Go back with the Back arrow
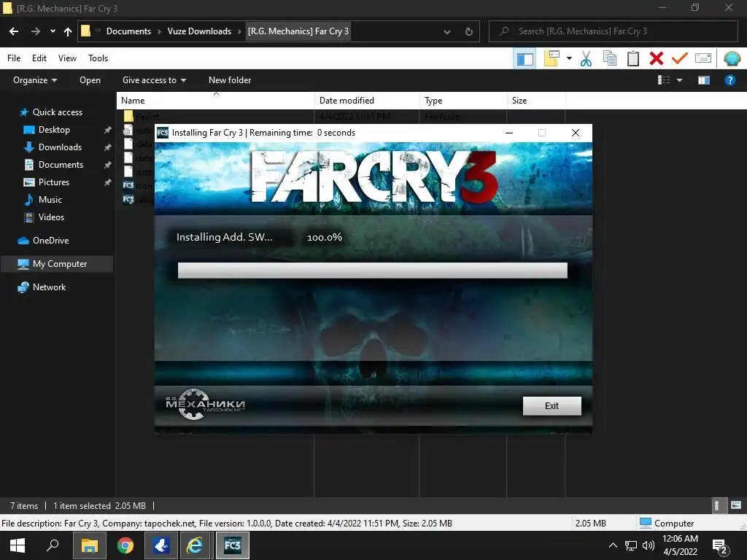The width and height of the screenshot is (747, 560). click(x=14, y=31)
